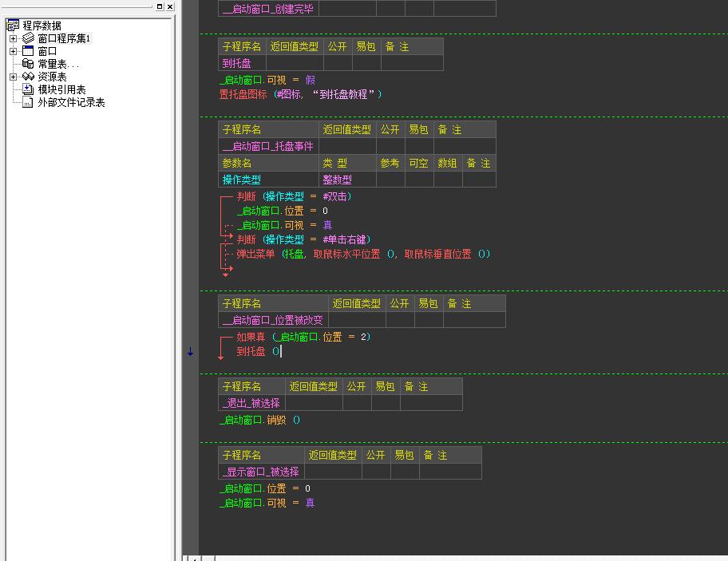Open 常量表... tree item
The image size is (728, 561).
point(58,64)
